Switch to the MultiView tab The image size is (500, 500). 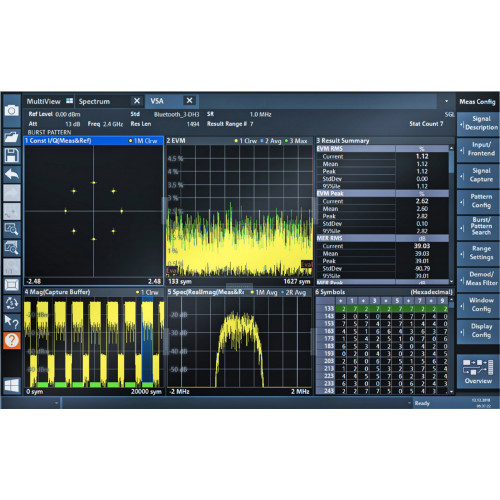[44, 101]
